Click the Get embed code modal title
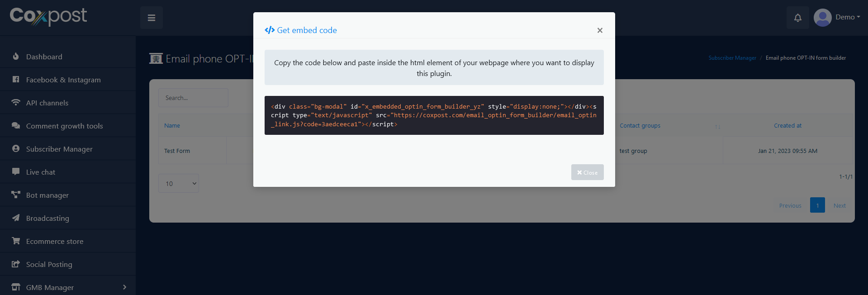 [307, 30]
